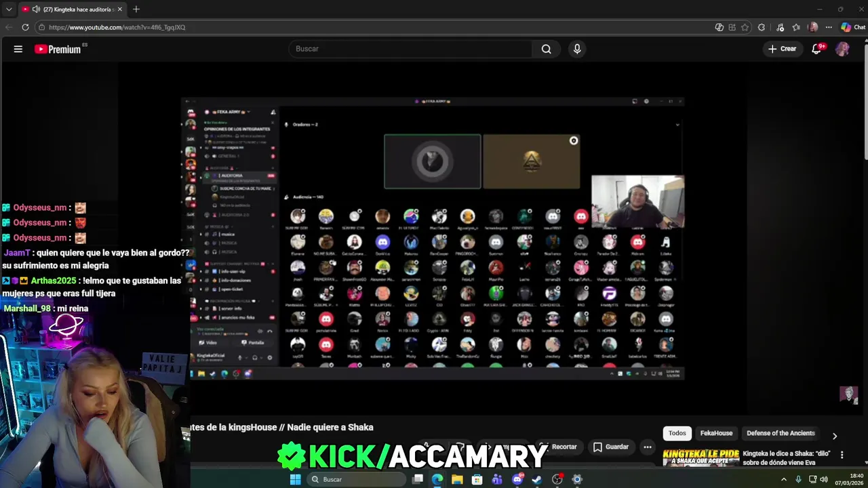Go back in the browser

pyautogui.click(x=9, y=27)
